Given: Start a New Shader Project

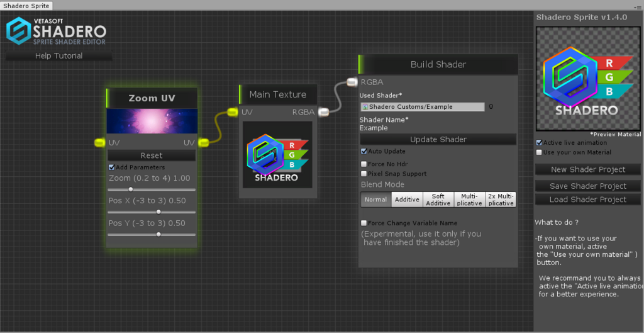Looking at the screenshot, I should tap(588, 169).
